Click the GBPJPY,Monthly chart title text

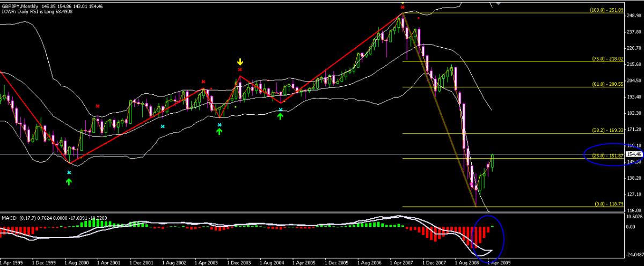(x=23, y=4)
